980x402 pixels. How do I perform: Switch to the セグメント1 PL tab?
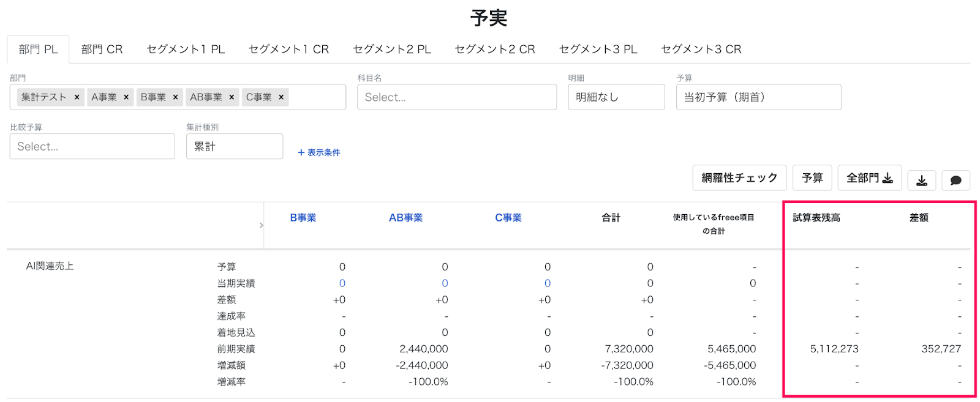pyautogui.click(x=186, y=50)
